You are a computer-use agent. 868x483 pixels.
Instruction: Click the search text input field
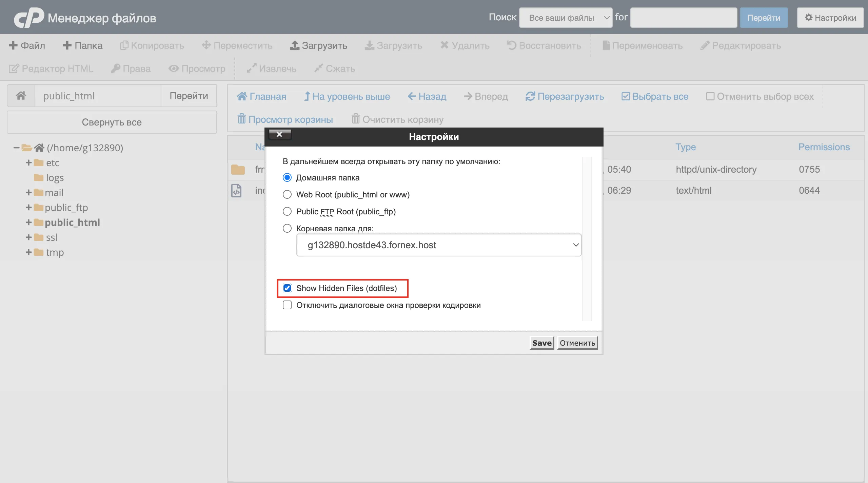[x=683, y=18]
